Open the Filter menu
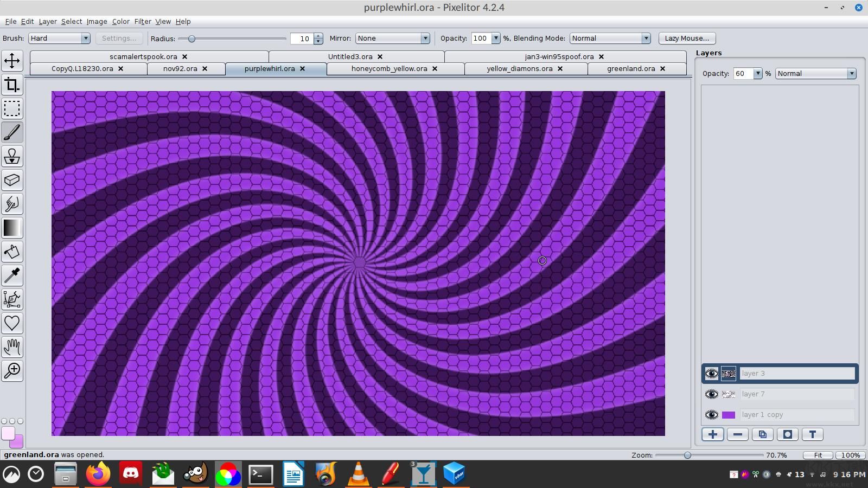This screenshot has height=488, width=868. coord(143,22)
